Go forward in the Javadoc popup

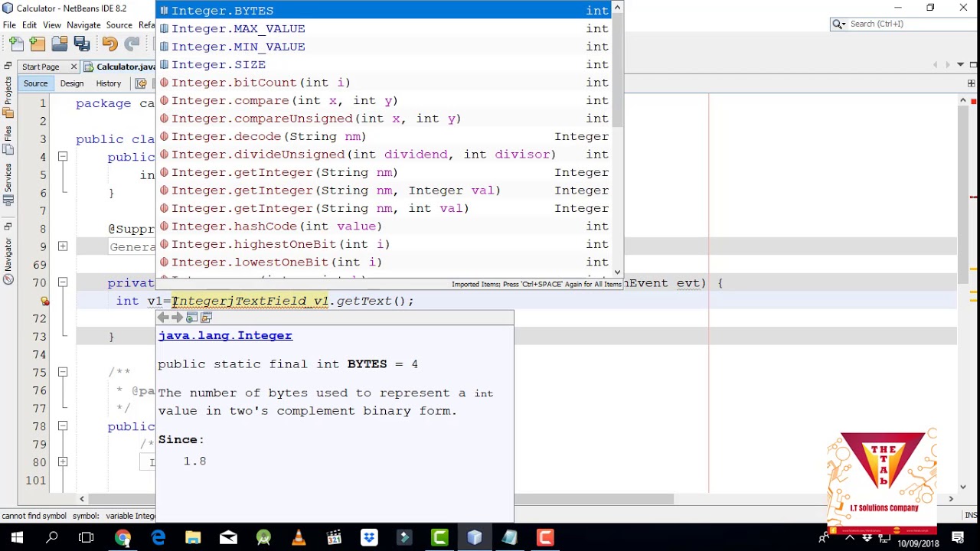pos(178,318)
